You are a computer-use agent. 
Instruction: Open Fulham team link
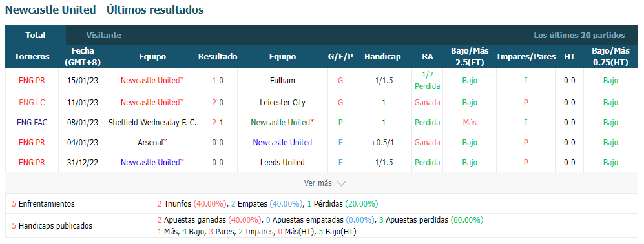pos(282,81)
